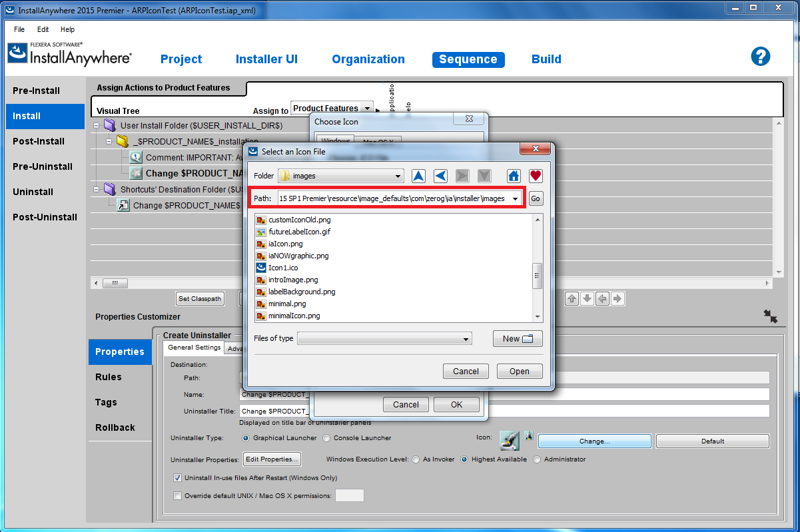Image resolution: width=800 pixels, height=532 pixels.
Task: Select the Icon1.ico file
Action: [283, 268]
